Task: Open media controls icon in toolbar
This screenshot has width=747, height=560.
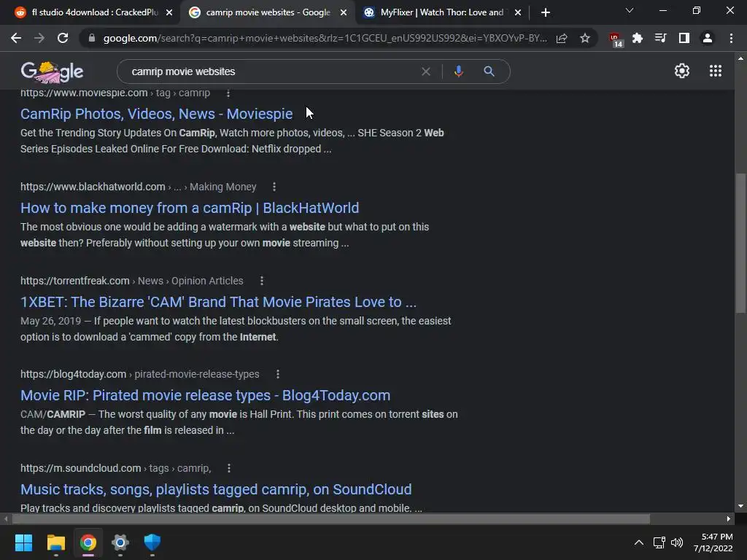Action: coord(660,38)
